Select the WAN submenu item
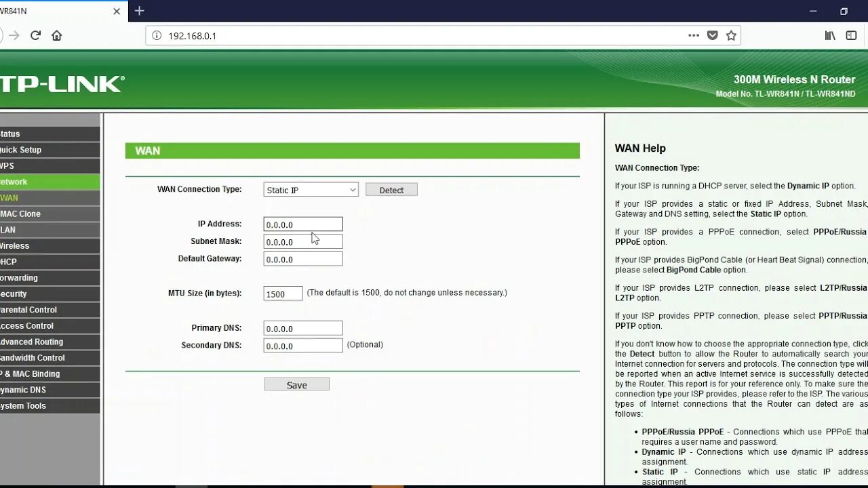This screenshot has width=868, height=488. [50, 198]
